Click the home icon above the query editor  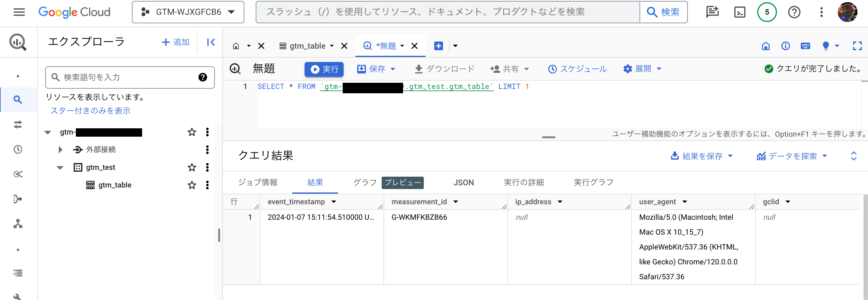(x=766, y=46)
